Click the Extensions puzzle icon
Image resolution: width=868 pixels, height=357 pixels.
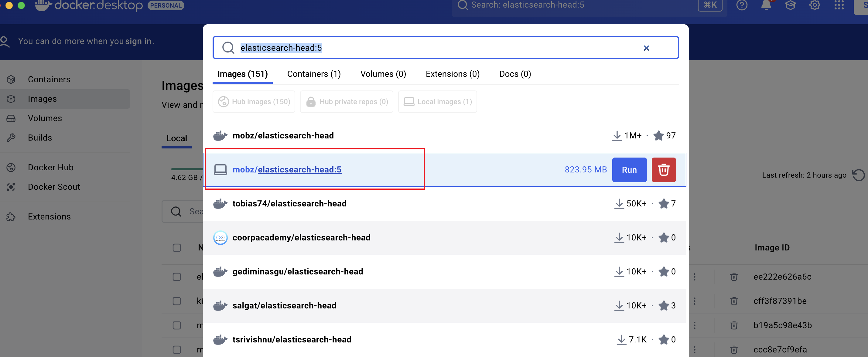[x=11, y=216]
